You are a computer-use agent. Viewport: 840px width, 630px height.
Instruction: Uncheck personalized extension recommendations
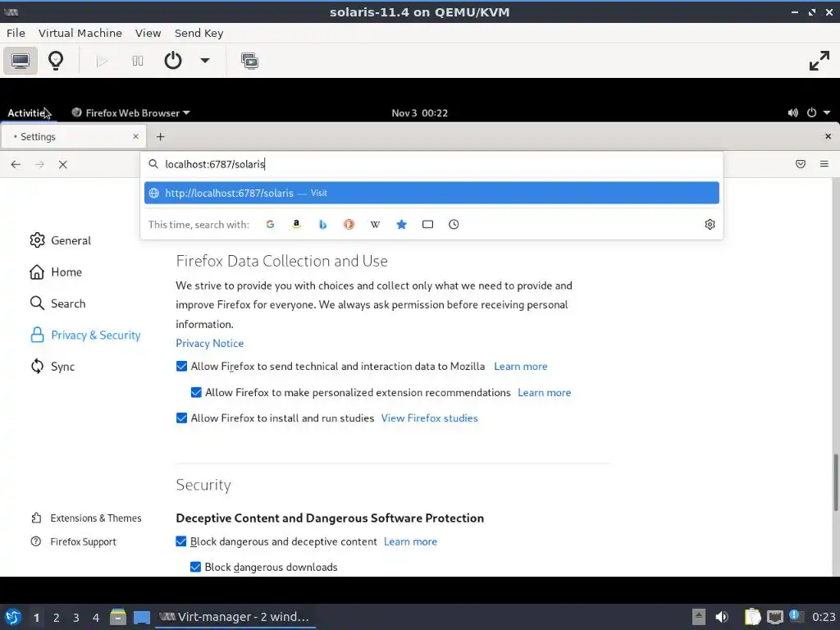196,393
